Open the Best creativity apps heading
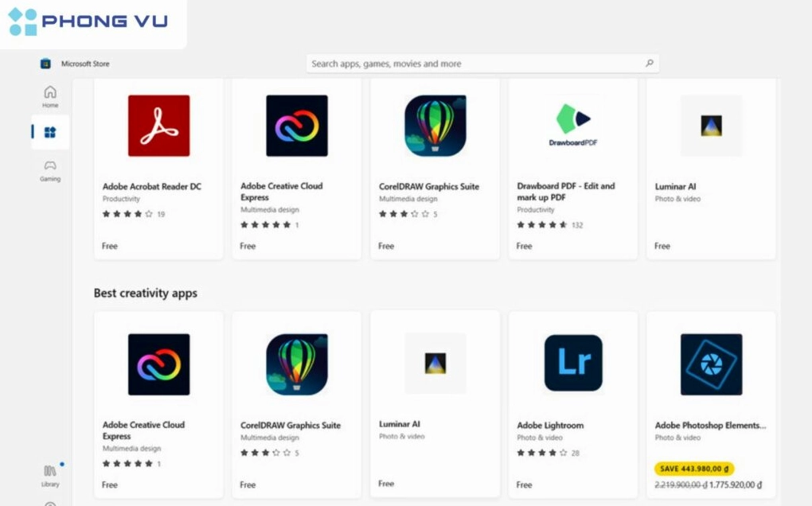The height and width of the screenshot is (506, 812). [146, 293]
